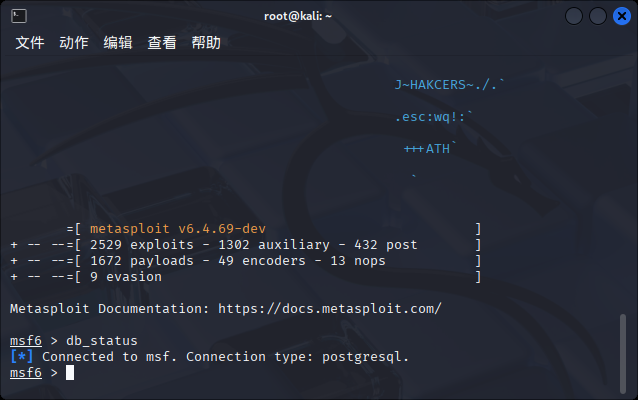Open the 帮助 menu
The height and width of the screenshot is (400, 638).
point(206,42)
